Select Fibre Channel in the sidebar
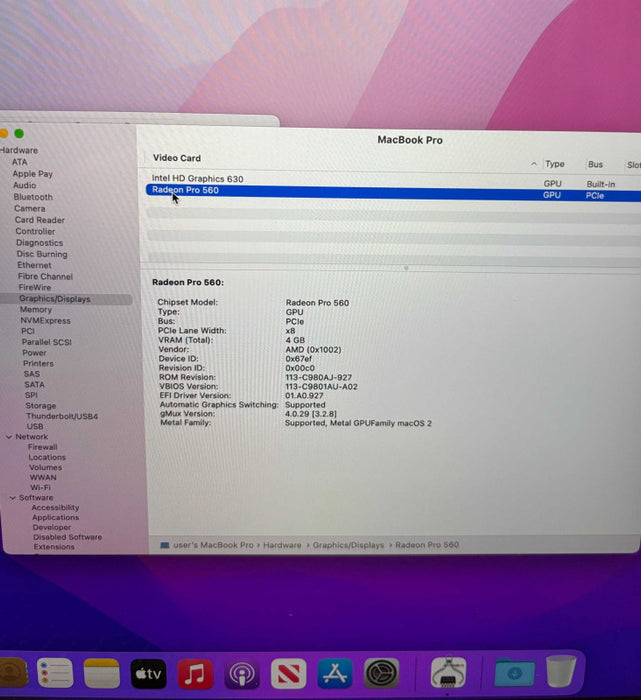The image size is (641, 700). (x=46, y=276)
